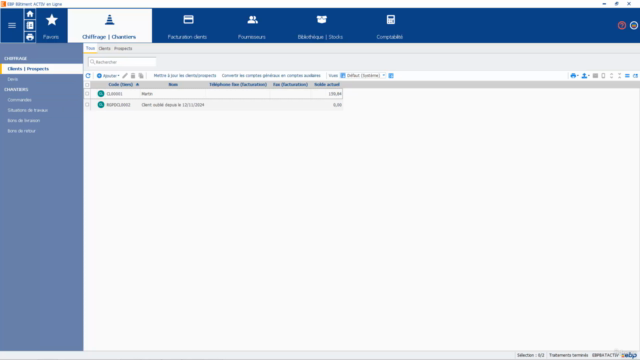Open Situations de travaux in the sidebar
Image resolution: width=640 pixels, height=360 pixels.
(x=27, y=110)
